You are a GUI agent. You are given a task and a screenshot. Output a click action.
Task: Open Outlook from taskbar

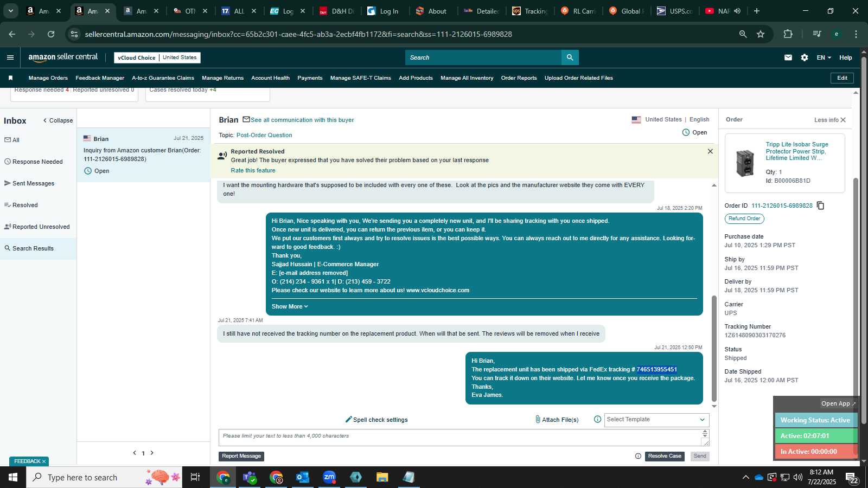click(303, 477)
